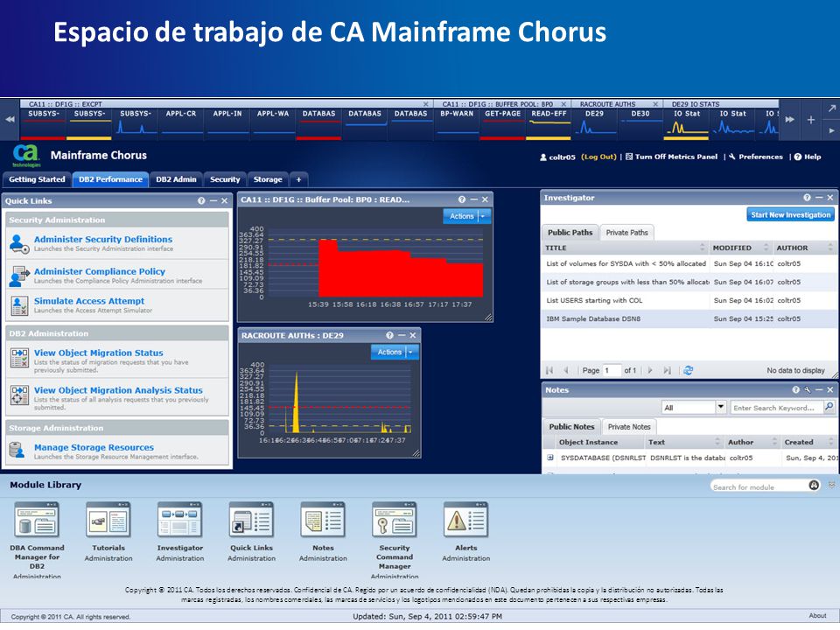Go to the first page in Investigator
This screenshot has height=630, width=840.
point(549,370)
